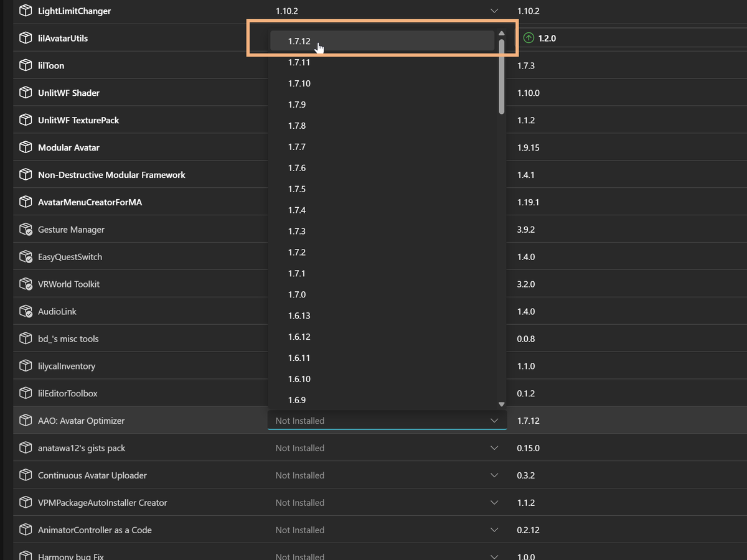Click the version list scroll-down arrow
The height and width of the screenshot is (560, 747).
tap(502, 404)
